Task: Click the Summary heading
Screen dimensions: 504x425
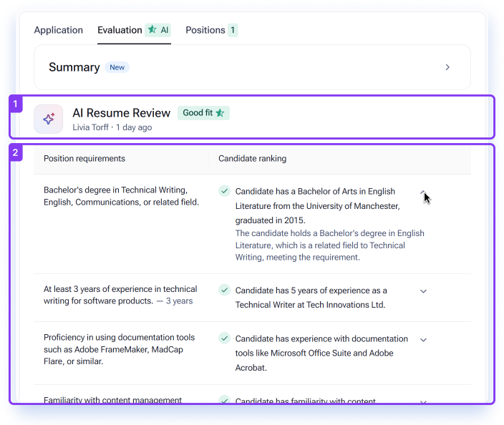Action: point(74,67)
